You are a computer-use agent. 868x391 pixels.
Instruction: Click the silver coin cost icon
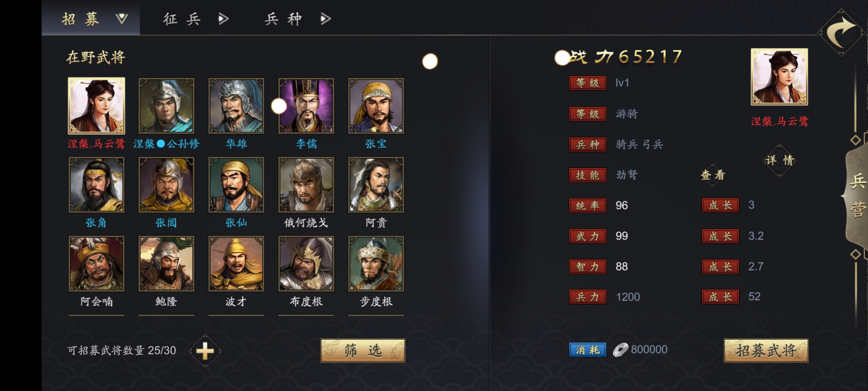(x=620, y=350)
